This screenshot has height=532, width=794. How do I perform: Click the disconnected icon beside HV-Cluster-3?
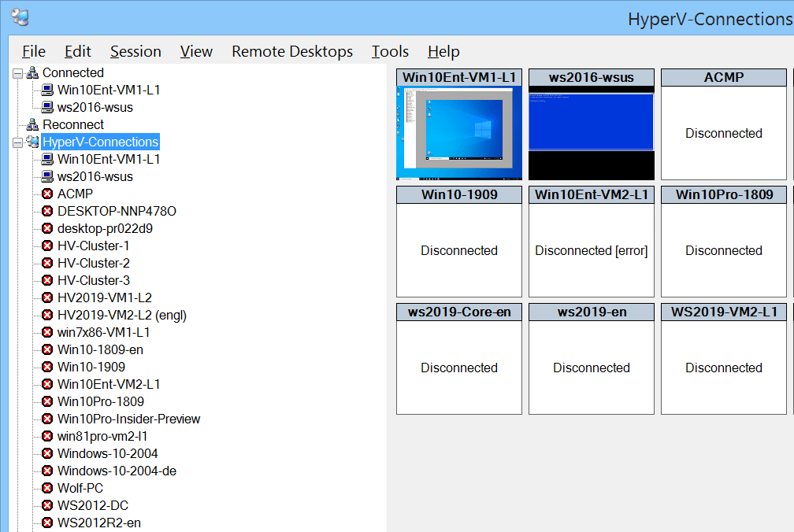[x=47, y=280]
